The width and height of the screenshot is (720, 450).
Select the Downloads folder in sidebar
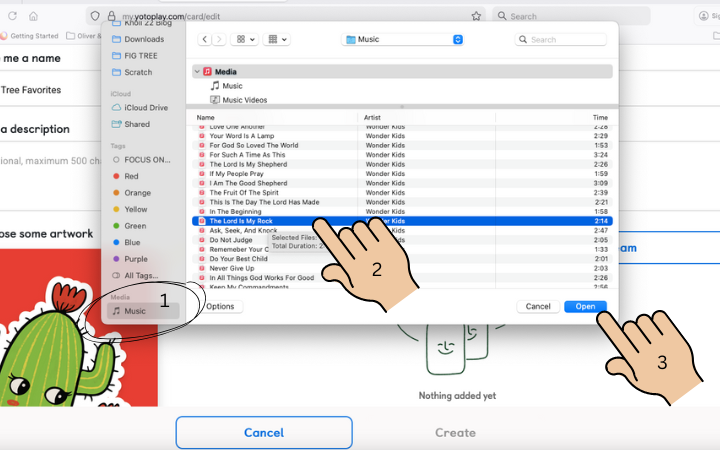(x=143, y=39)
